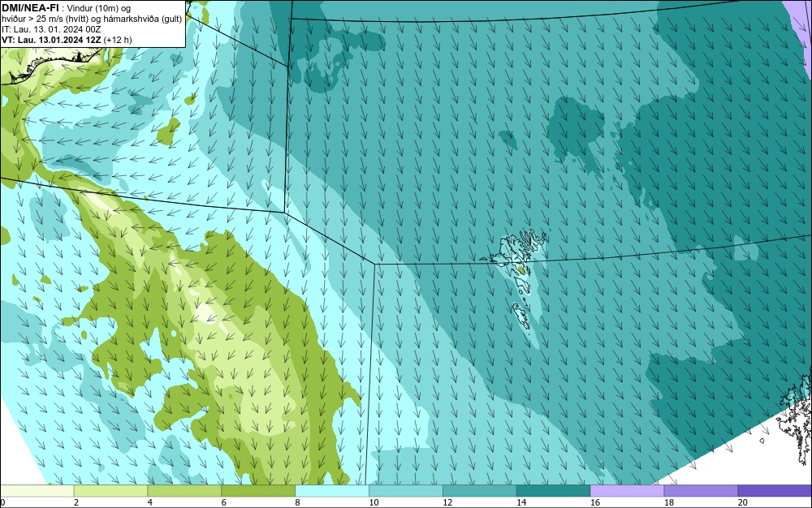Click the DMI/NEA-FI title text
Viewport: 812px width, 508px height.
pyautogui.click(x=30, y=8)
